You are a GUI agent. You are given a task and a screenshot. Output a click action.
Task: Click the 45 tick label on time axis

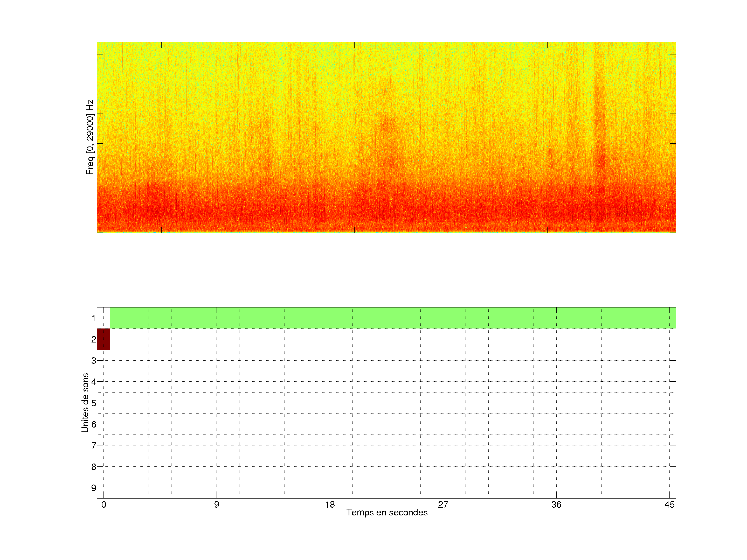(669, 505)
